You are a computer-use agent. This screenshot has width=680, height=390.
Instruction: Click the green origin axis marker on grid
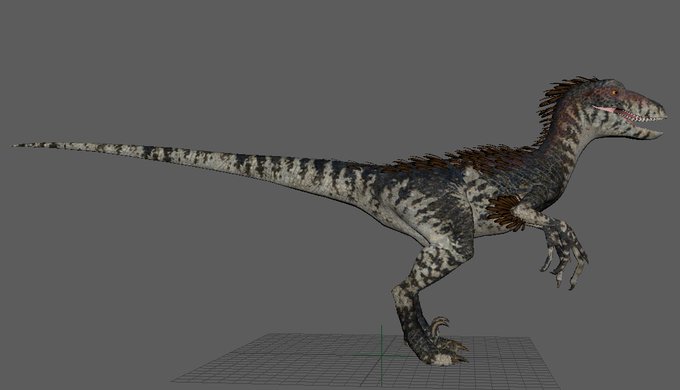tap(382, 355)
